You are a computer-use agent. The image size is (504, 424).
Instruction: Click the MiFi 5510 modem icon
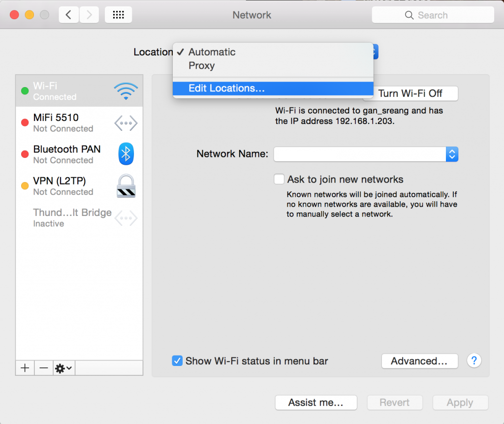pos(126,123)
